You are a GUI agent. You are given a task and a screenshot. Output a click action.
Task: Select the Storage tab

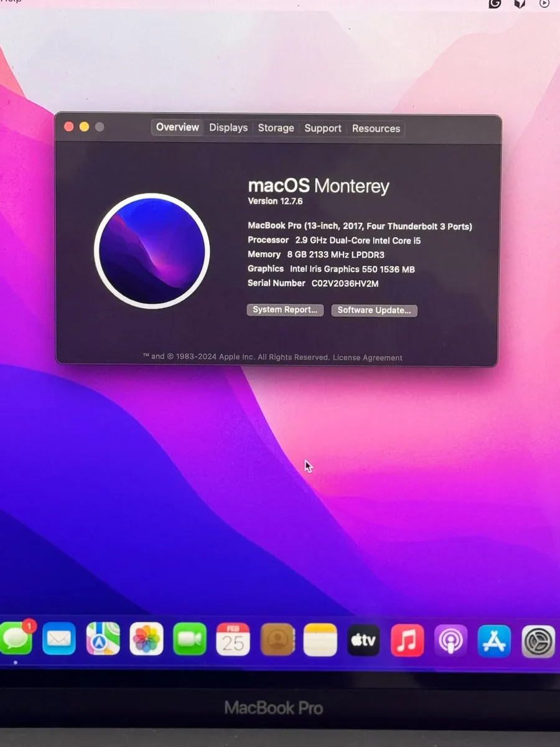coord(276,128)
